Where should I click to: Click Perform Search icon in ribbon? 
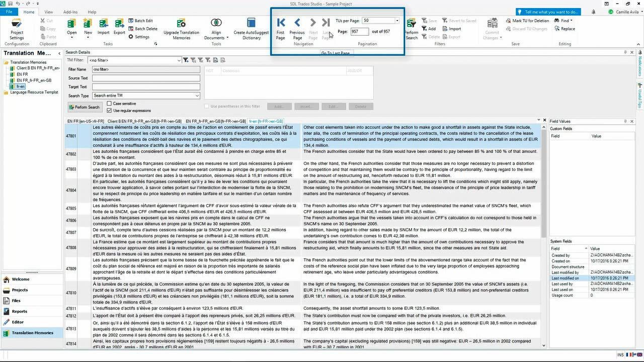(x=411, y=24)
